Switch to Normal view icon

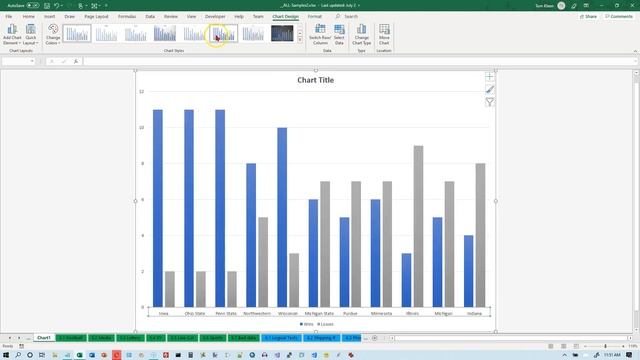coord(551,346)
